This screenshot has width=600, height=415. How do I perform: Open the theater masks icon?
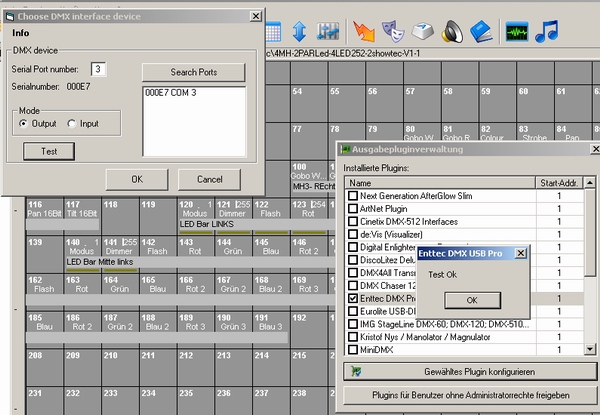click(x=393, y=31)
